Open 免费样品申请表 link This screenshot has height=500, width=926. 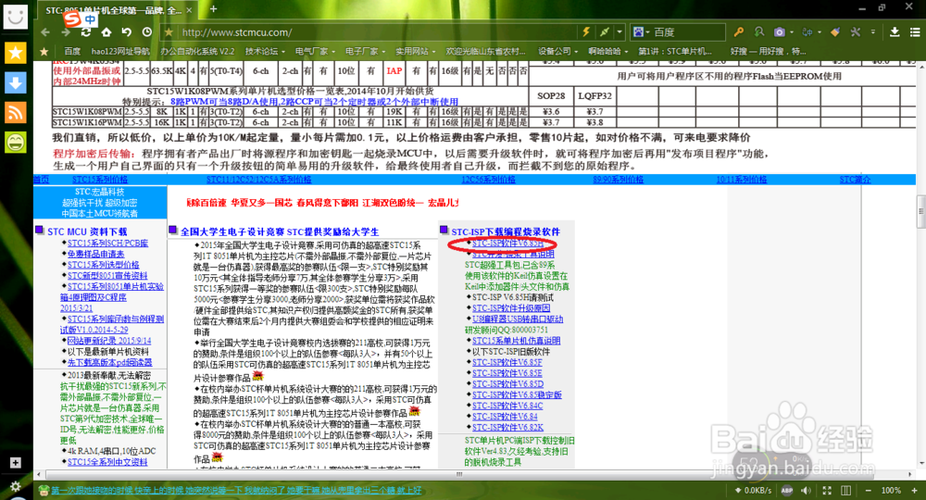coord(96,254)
